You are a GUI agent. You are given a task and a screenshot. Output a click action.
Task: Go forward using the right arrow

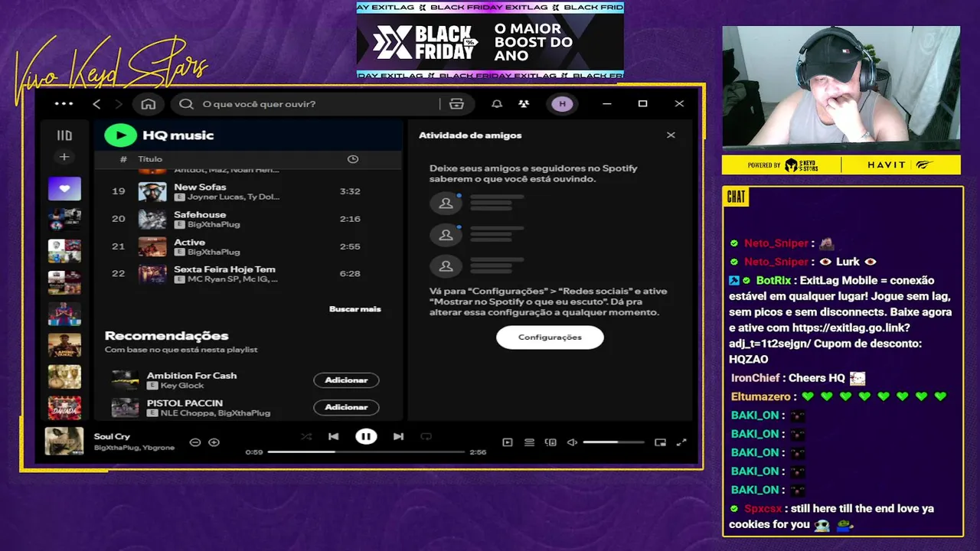click(119, 104)
